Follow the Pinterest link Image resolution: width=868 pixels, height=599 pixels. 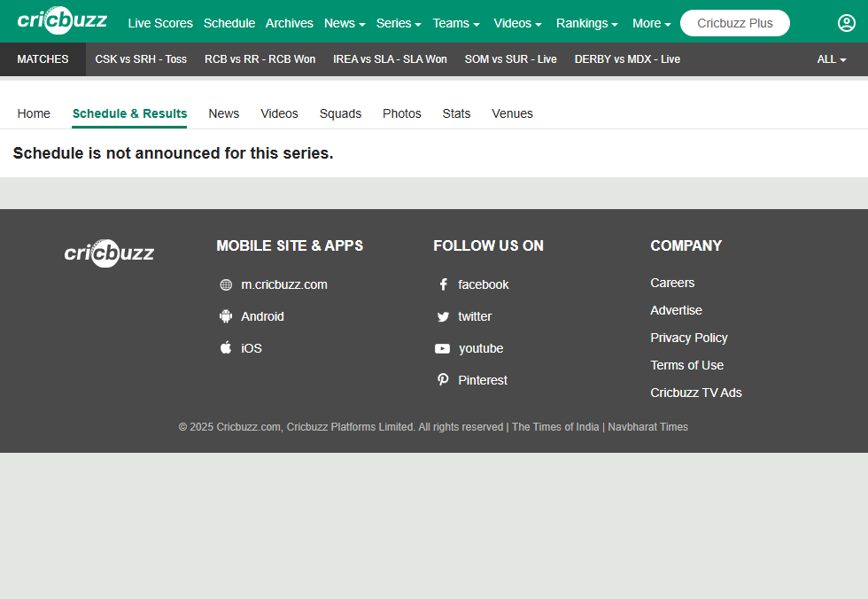[x=482, y=380]
